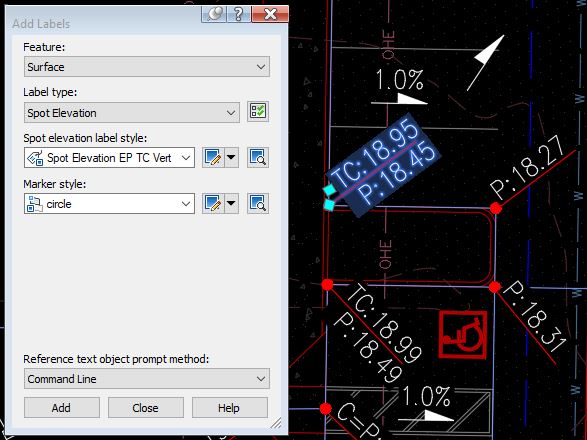The width and height of the screenshot is (587, 440).
Task: Click the Add button
Action: (x=62, y=407)
